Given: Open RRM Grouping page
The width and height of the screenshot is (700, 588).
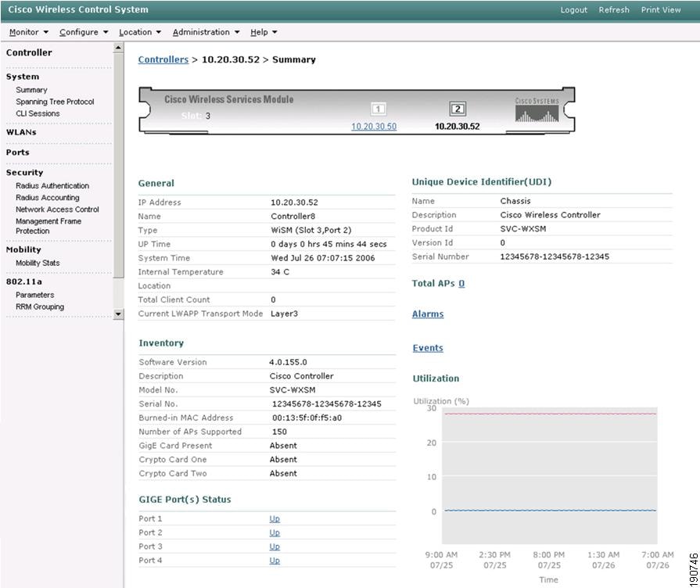Looking at the screenshot, I should tap(40, 307).
